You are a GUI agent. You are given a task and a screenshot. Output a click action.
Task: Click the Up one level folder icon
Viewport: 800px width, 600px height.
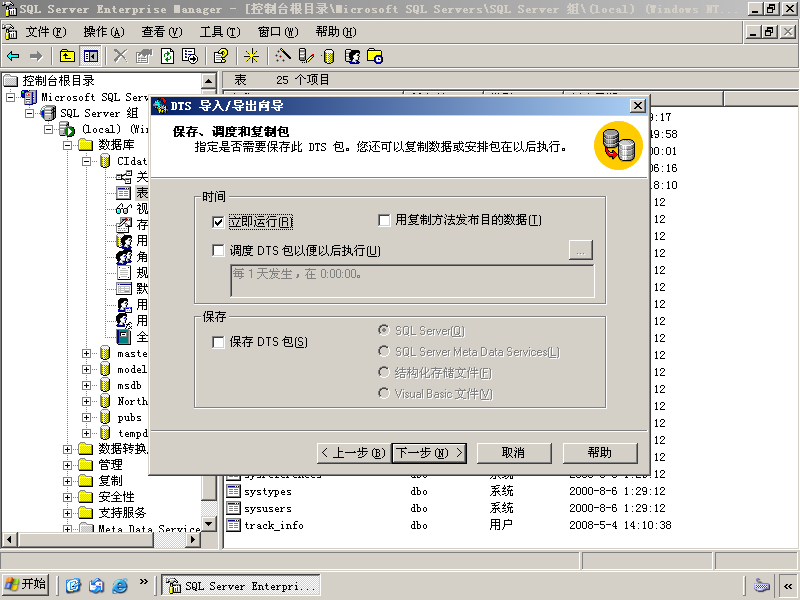coord(67,56)
